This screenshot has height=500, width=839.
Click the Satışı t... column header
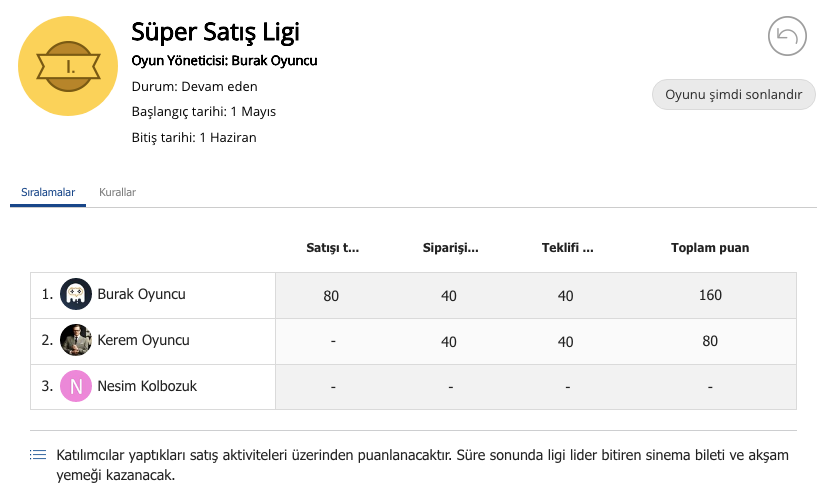click(332, 247)
